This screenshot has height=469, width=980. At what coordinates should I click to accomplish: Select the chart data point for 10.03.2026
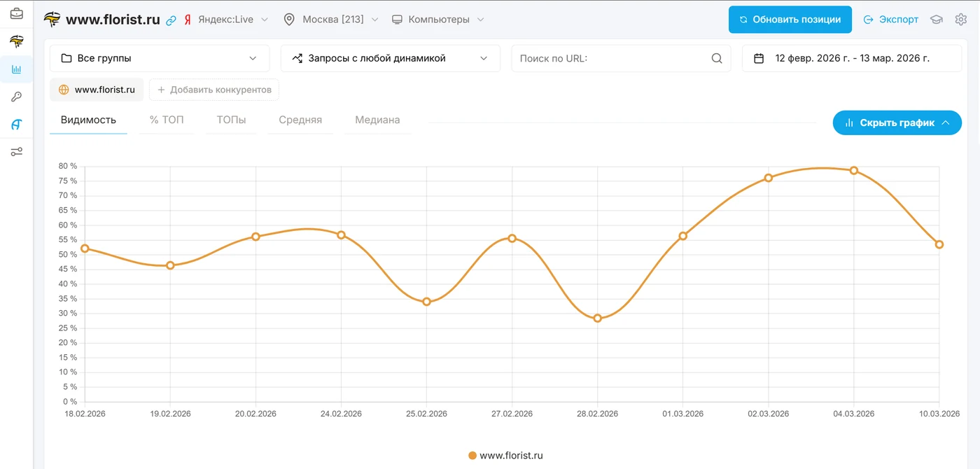click(x=939, y=245)
